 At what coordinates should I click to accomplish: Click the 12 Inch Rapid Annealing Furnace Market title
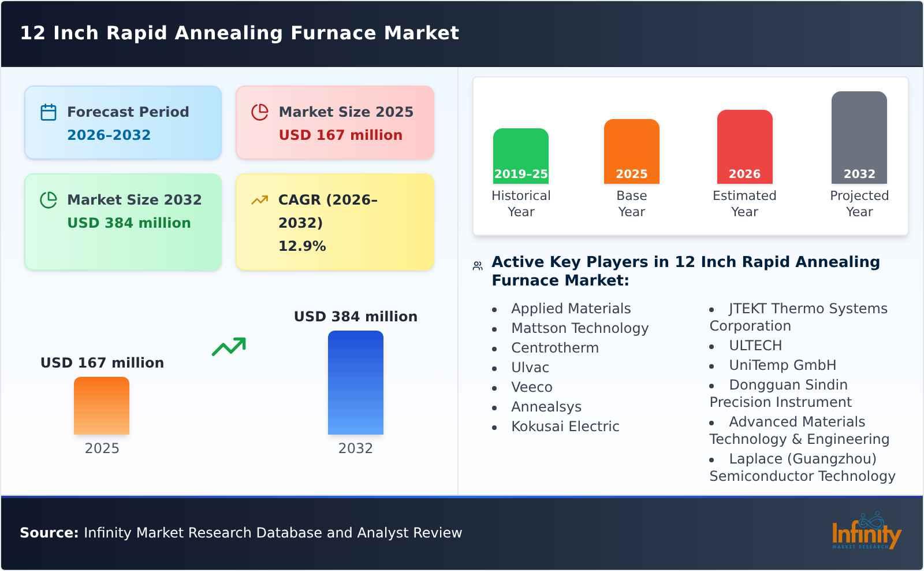[x=240, y=33]
